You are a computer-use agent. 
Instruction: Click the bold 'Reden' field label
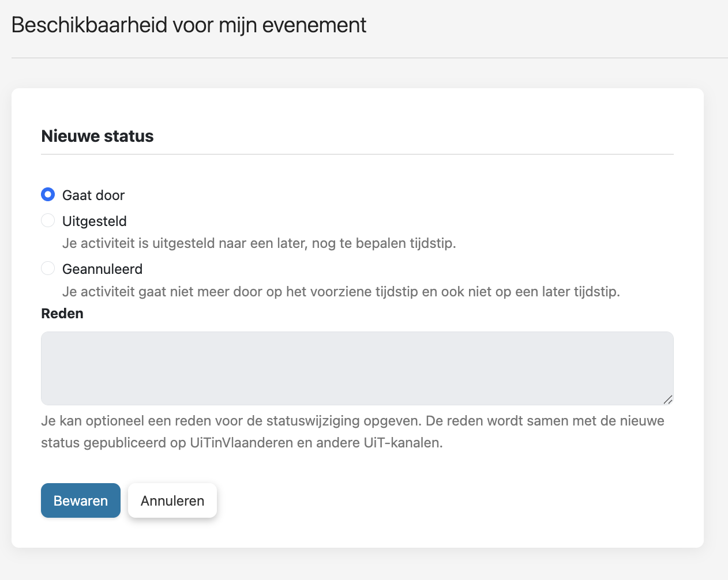(62, 314)
